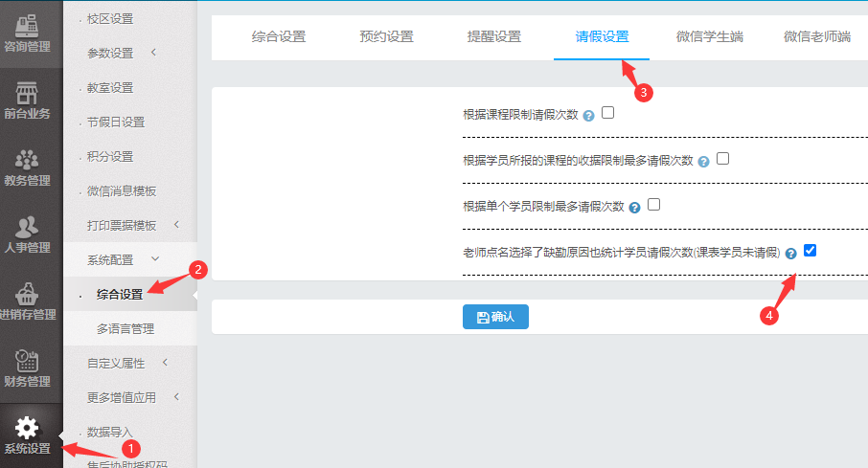
Task: Open 系统设置 gear icon
Action: click(27, 428)
